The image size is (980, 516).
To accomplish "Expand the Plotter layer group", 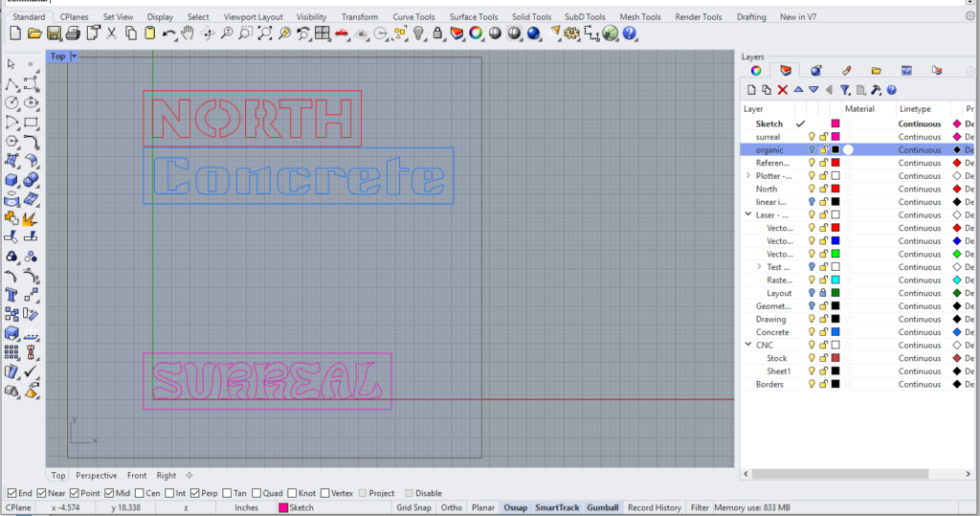I will point(748,176).
